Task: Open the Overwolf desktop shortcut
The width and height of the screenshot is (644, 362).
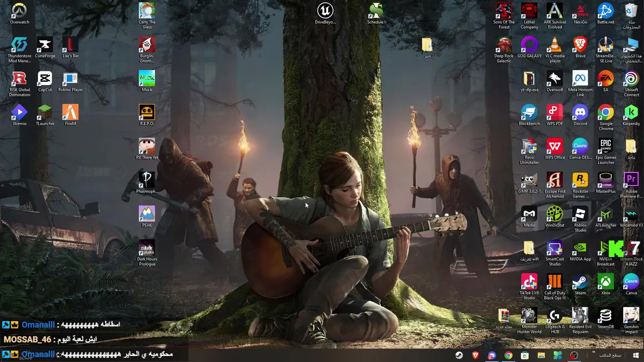Action: click(x=555, y=81)
